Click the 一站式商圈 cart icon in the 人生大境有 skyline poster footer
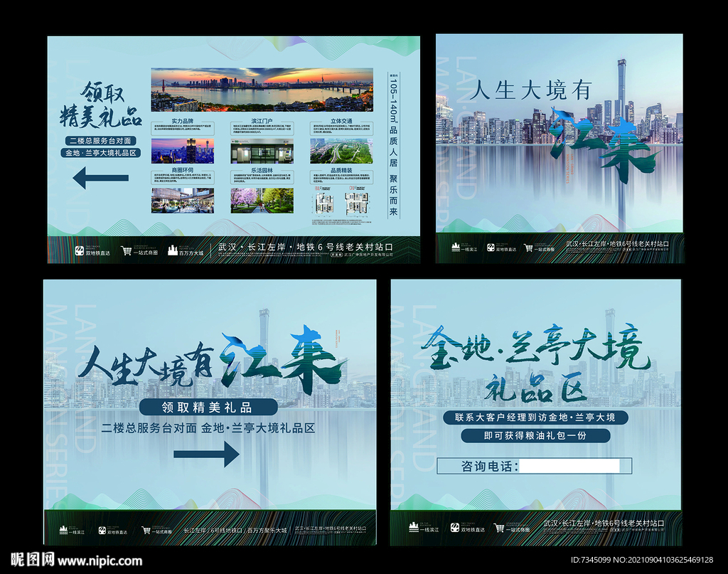Viewport: 728px width, 574px height. [528, 248]
